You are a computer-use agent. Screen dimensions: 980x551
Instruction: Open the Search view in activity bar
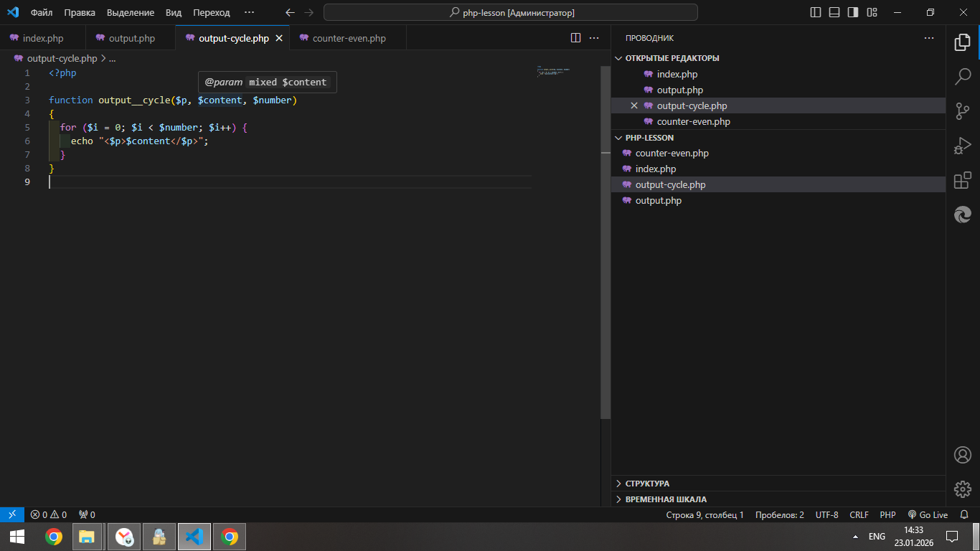(x=963, y=76)
